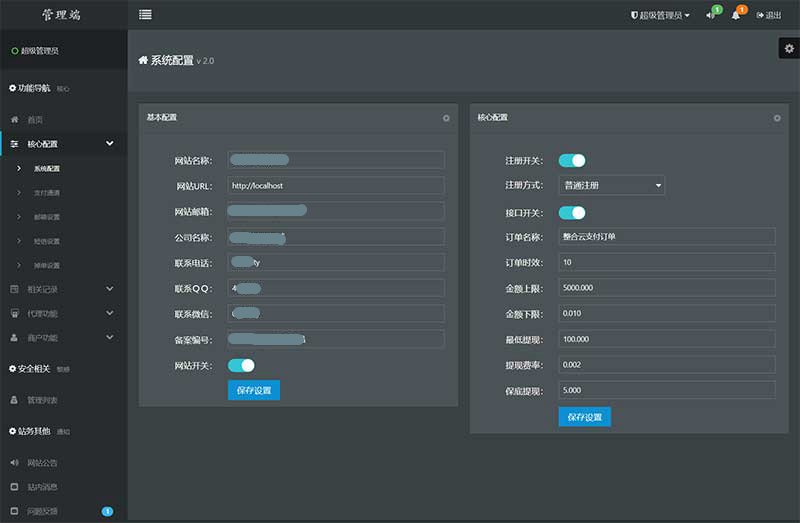This screenshot has width=800, height=523.
Task: Open the announcement speaker icon with green badge
Action: (711, 16)
